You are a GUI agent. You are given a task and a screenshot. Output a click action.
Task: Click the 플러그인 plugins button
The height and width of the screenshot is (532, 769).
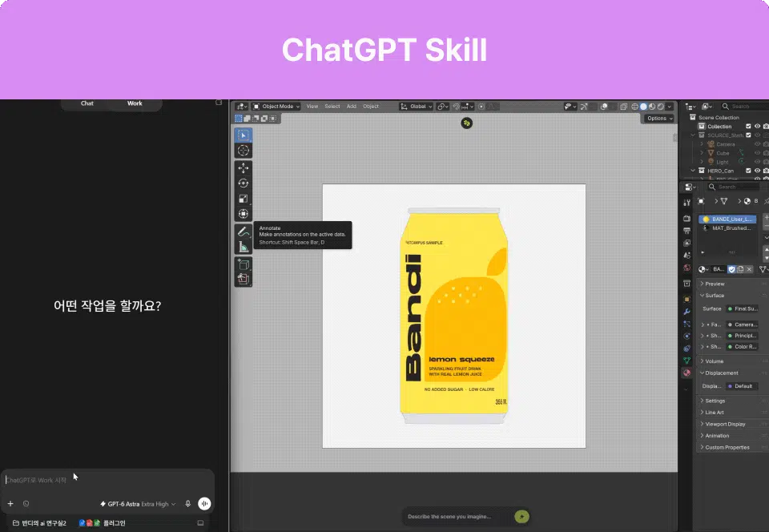coord(103,523)
